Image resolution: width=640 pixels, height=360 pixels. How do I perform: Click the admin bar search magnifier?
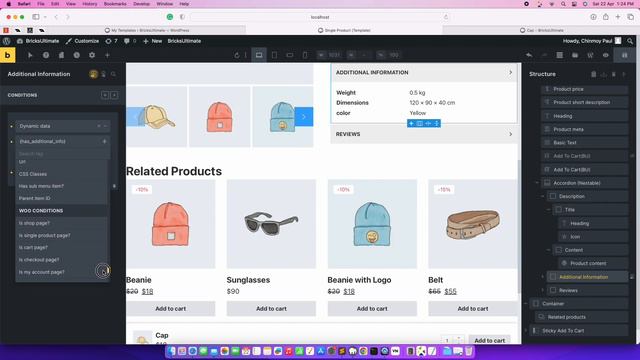tap(630, 41)
